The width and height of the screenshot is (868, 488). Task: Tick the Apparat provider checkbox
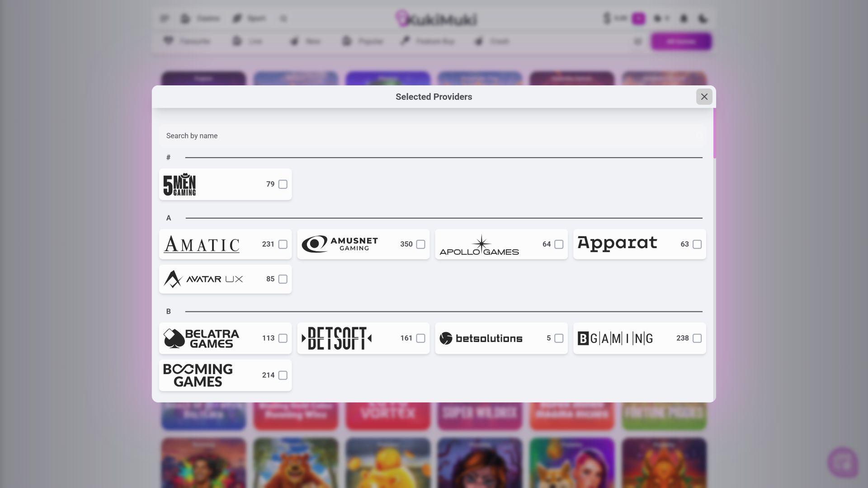[x=697, y=244]
